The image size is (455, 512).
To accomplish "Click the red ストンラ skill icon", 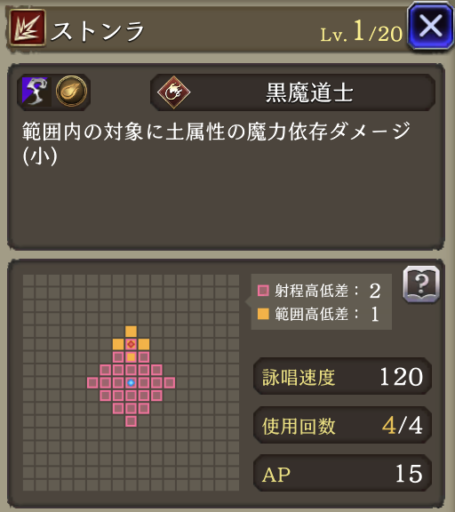I will (27, 28).
